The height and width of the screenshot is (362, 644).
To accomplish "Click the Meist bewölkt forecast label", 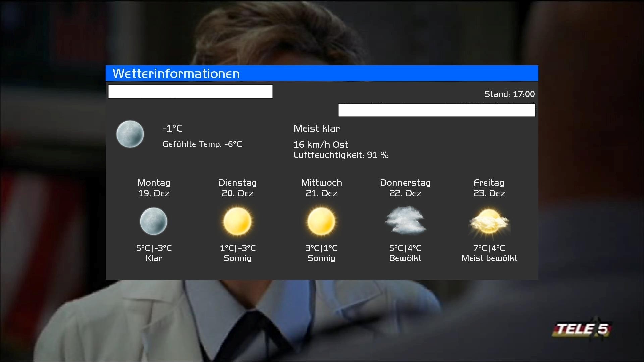I will click(x=489, y=258).
